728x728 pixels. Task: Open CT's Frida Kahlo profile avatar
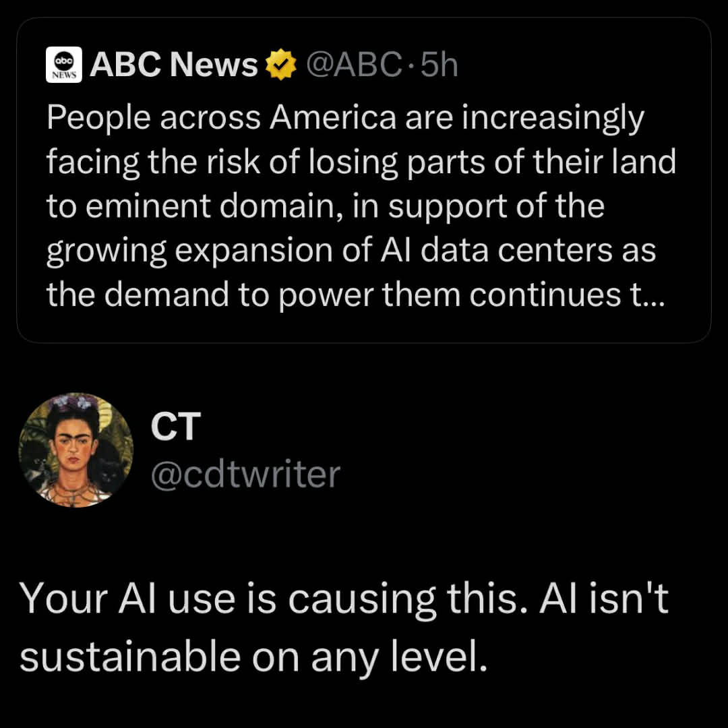coord(75,450)
